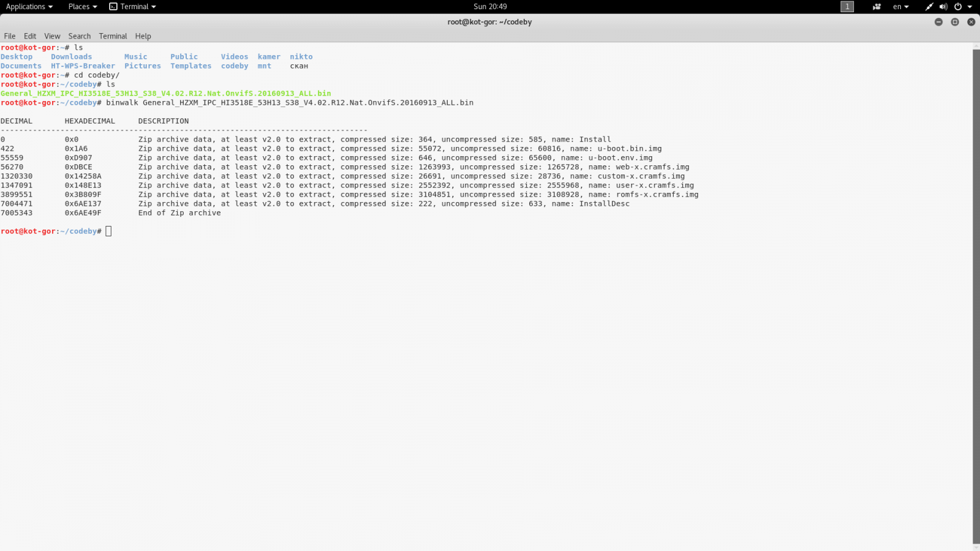Expand the Applications menu in top bar
Screen dimensions: 980x551
(29, 7)
